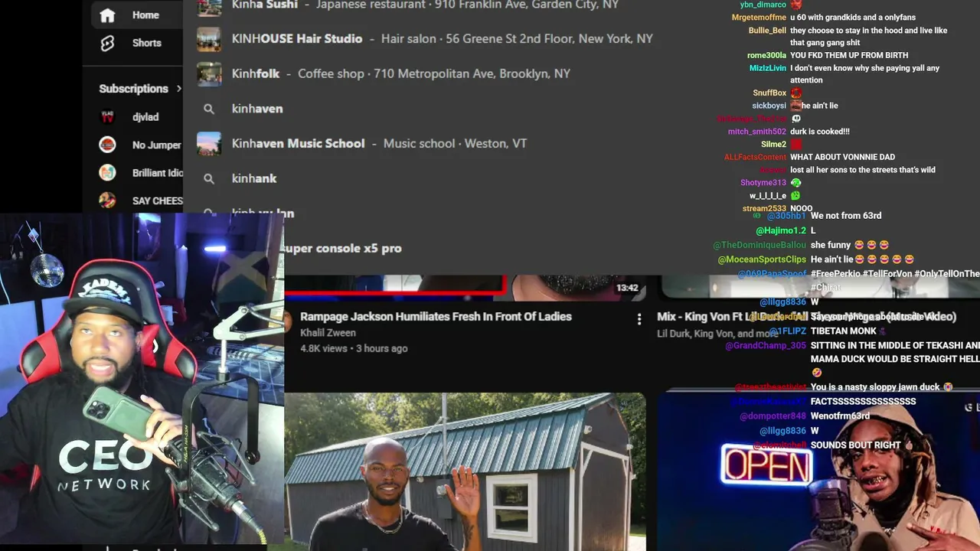Click the Home icon in YouTube sidebar
This screenshot has height=551, width=980.
[x=107, y=15]
